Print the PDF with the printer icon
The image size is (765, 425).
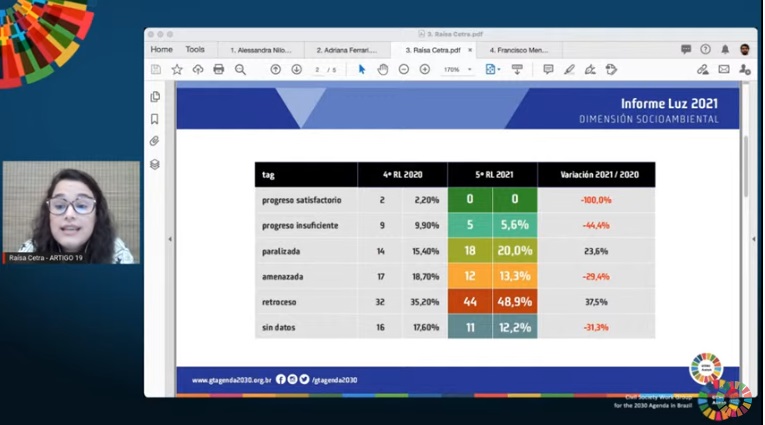pos(219,69)
